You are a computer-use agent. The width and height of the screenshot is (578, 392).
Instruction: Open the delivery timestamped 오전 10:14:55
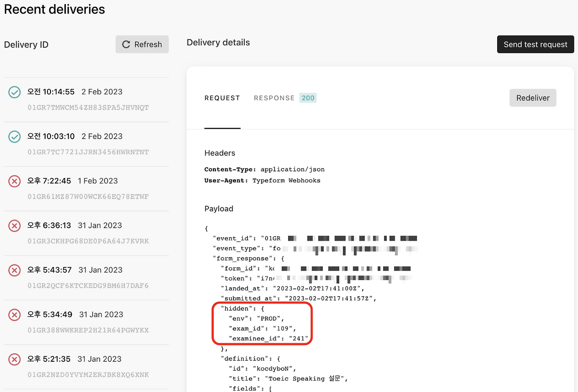[x=86, y=100]
